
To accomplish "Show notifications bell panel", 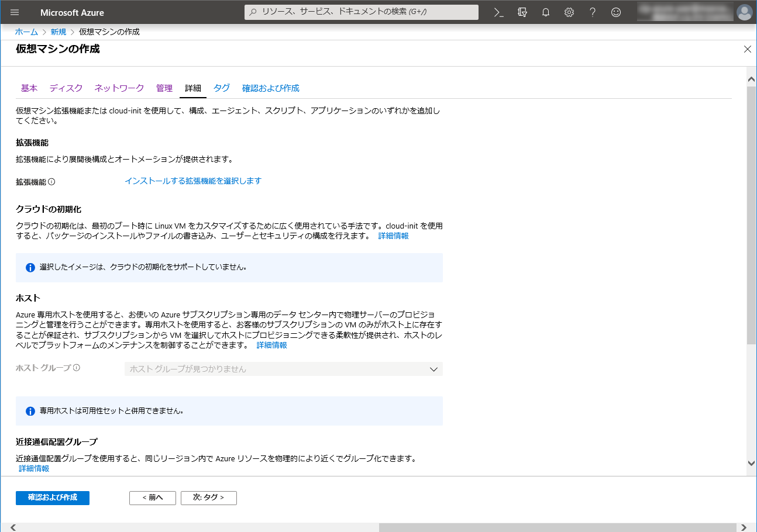I will click(x=546, y=12).
